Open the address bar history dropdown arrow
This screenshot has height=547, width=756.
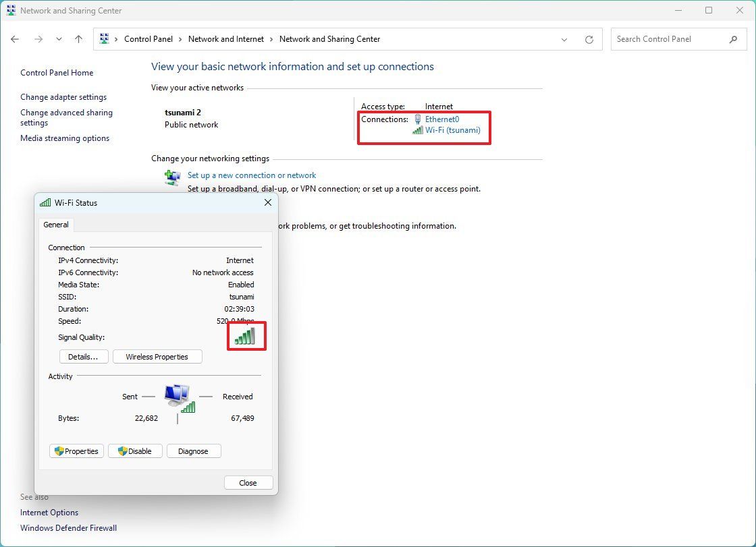564,39
